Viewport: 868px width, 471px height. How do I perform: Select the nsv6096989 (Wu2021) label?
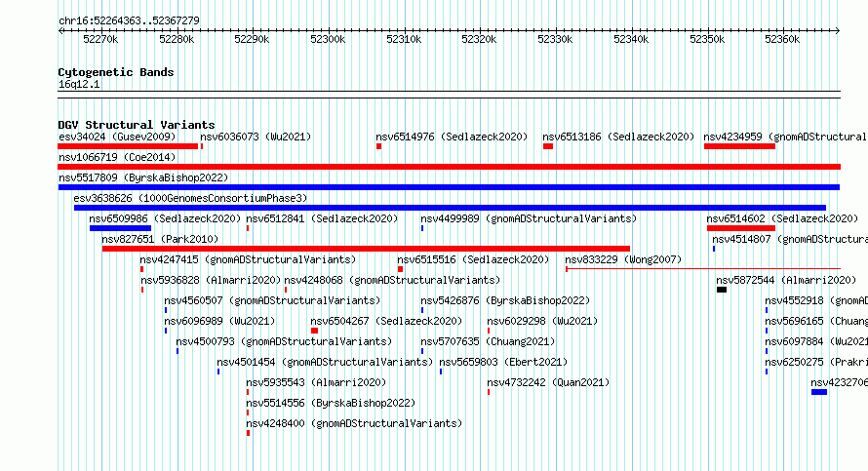point(219,321)
